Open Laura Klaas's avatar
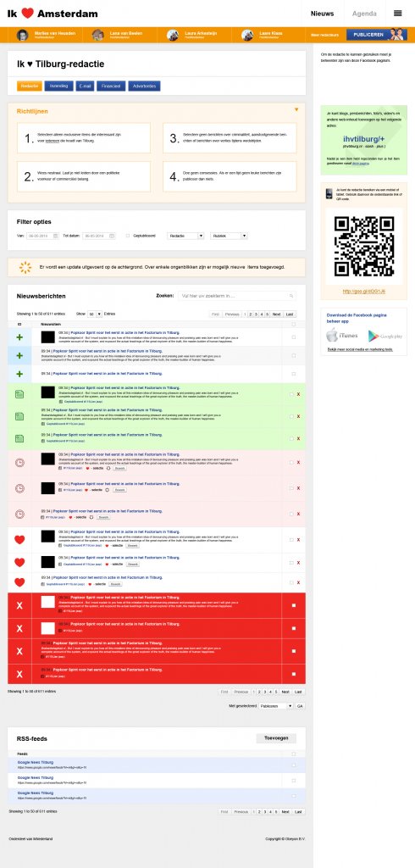415x868 pixels. [247, 35]
